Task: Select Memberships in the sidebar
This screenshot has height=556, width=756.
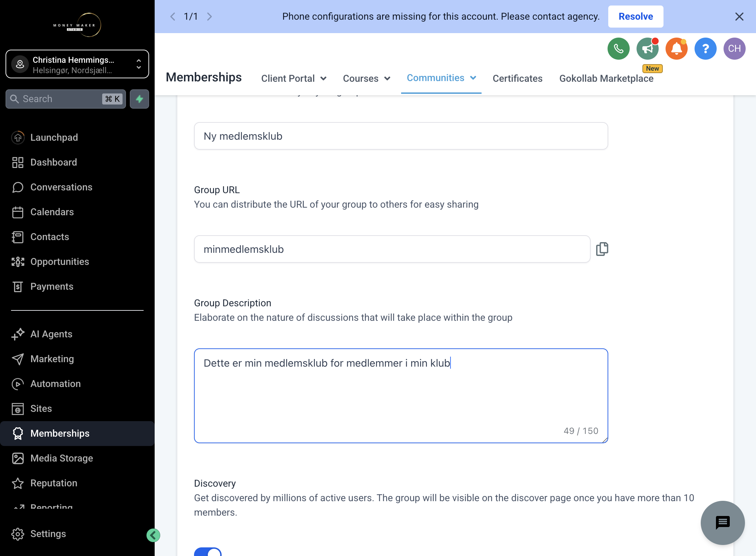Action: click(77, 434)
